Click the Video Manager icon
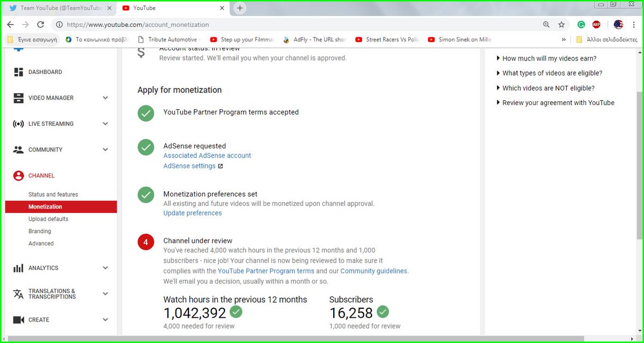Viewport: 644px width, 343px height. [19, 98]
